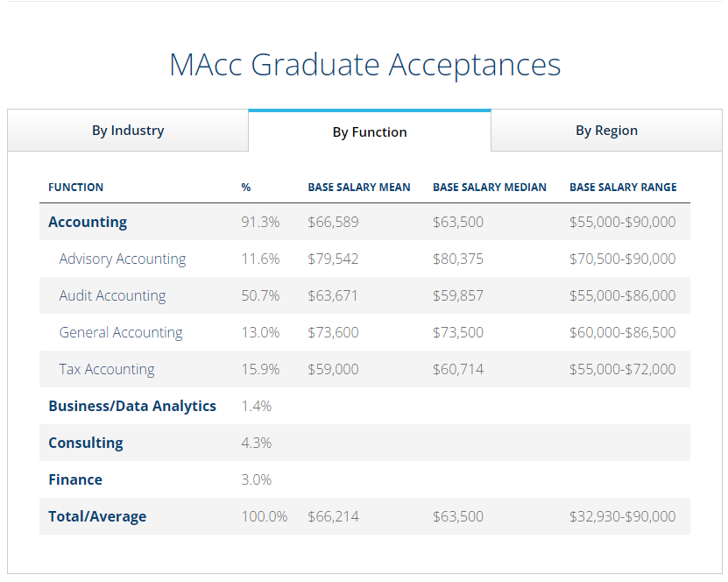
Task: Open the By Region tab
Action: [606, 131]
